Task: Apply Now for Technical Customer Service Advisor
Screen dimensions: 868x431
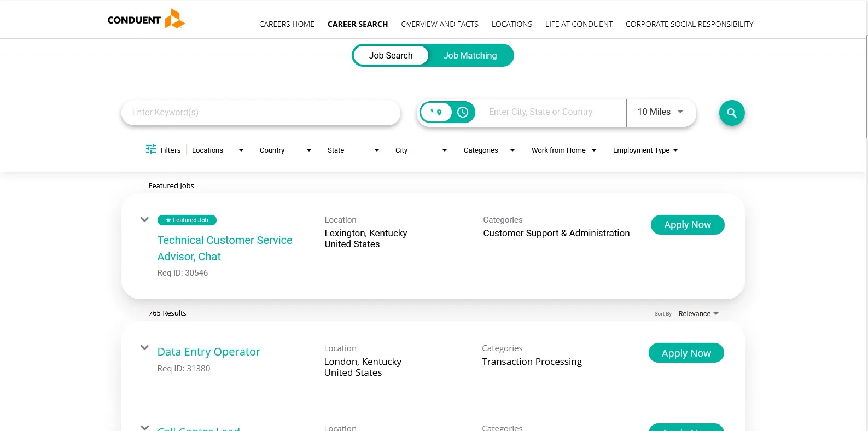Action: click(x=688, y=225)
